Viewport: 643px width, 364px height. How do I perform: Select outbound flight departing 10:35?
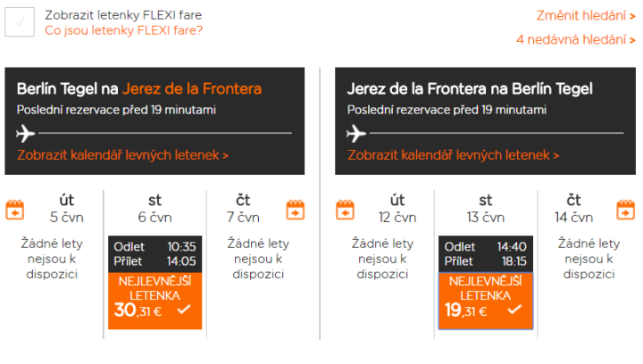155,253
